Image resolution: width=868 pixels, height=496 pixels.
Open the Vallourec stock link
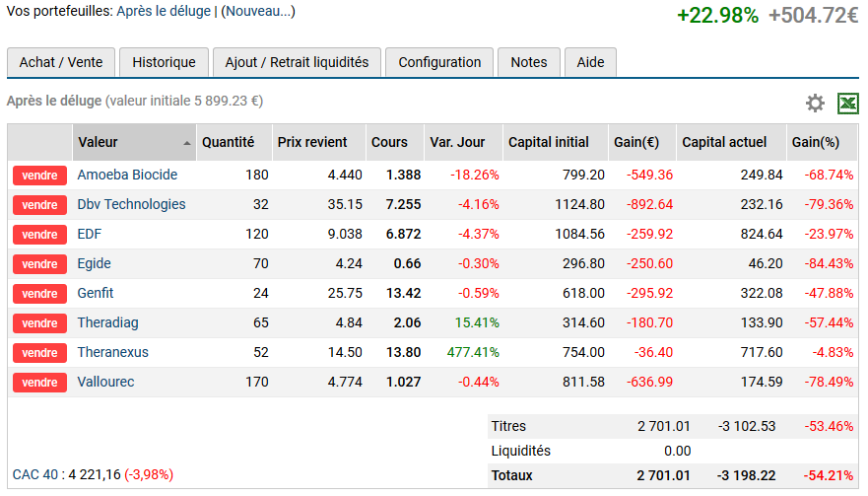(105, 382)
